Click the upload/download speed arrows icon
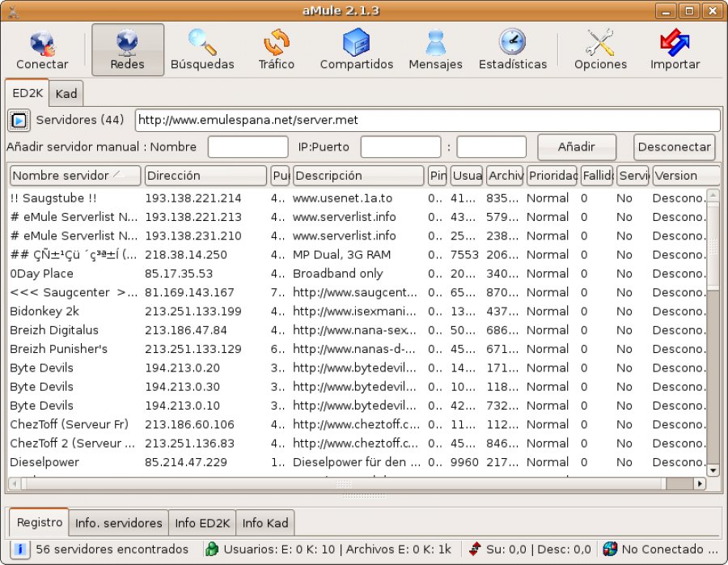The width and height of the screenshot is (728, 565). (x=475, y=549)
